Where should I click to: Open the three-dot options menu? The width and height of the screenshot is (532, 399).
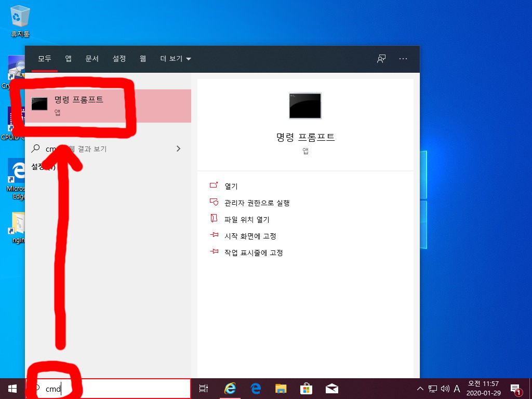(x=403, y=59)
